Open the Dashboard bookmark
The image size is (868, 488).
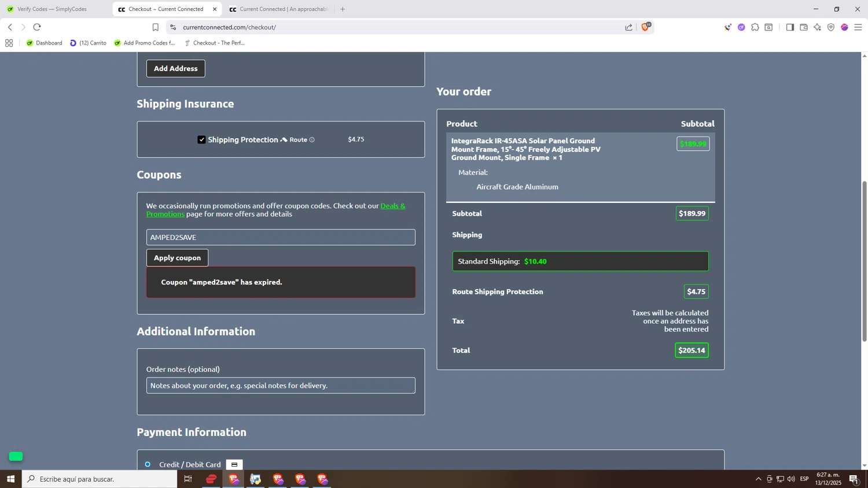tap(45, 43)
